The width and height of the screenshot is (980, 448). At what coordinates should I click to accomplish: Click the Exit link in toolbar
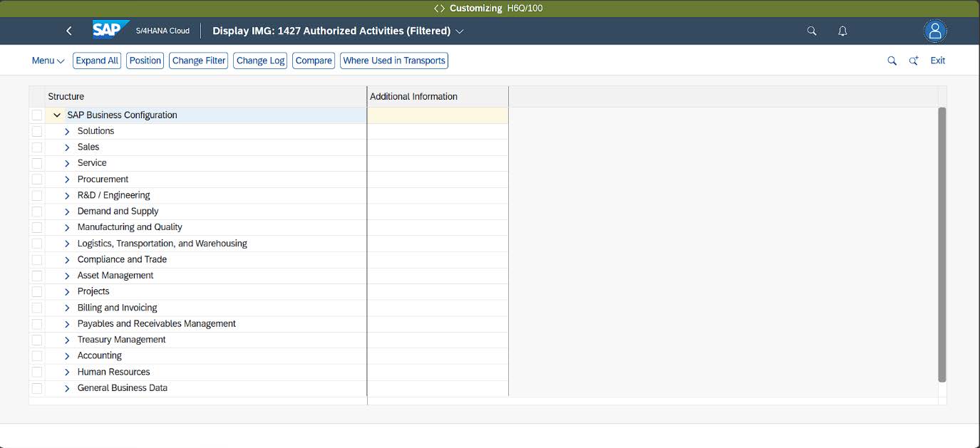[938, 61]
